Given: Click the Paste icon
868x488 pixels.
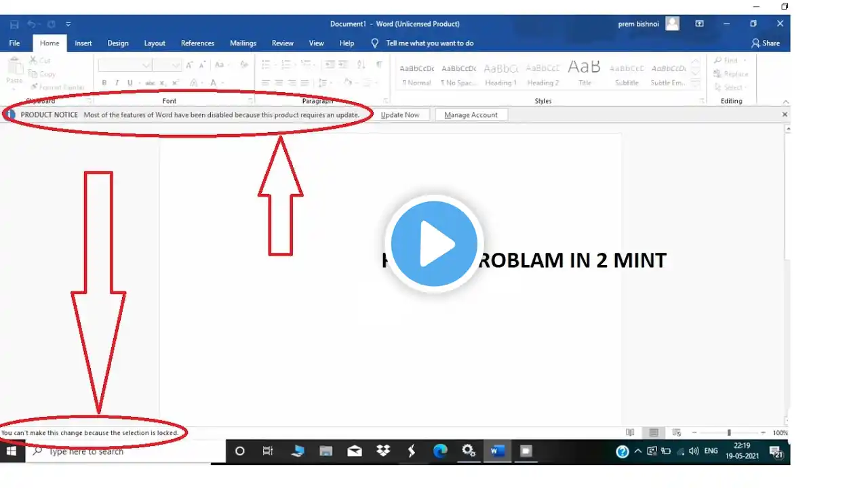Looking at the screenshot, I should click(14, 66).
